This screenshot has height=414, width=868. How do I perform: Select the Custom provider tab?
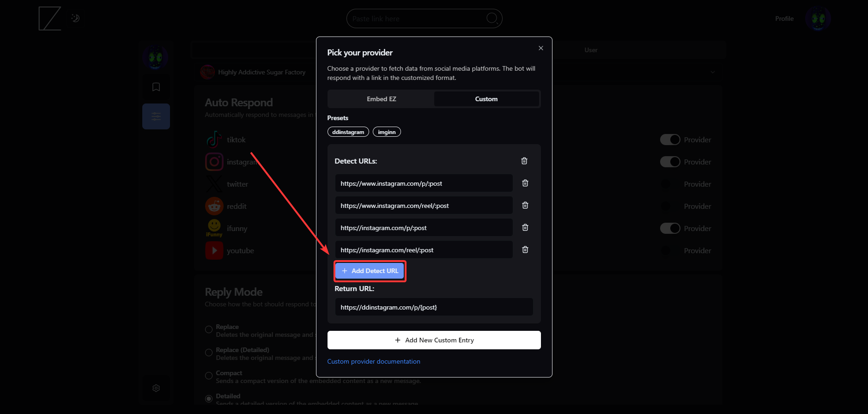486,99
